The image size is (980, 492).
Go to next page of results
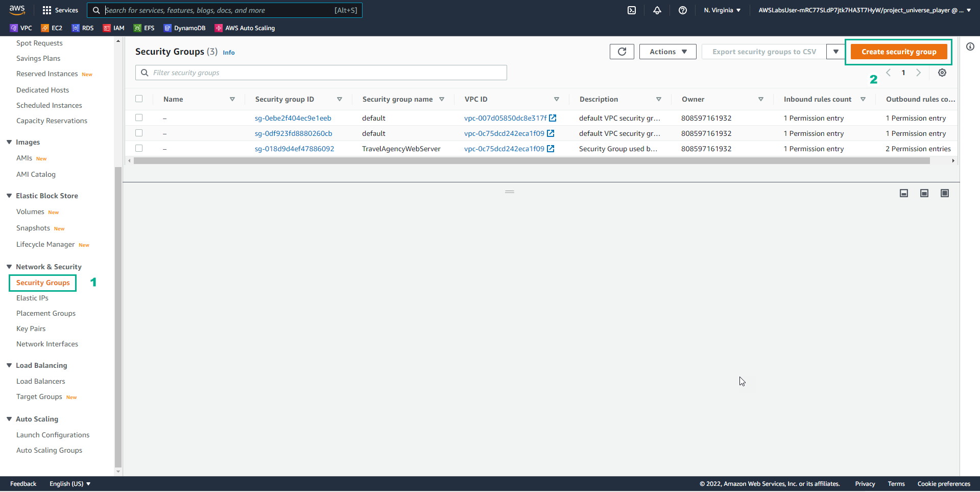coord(919,73)
